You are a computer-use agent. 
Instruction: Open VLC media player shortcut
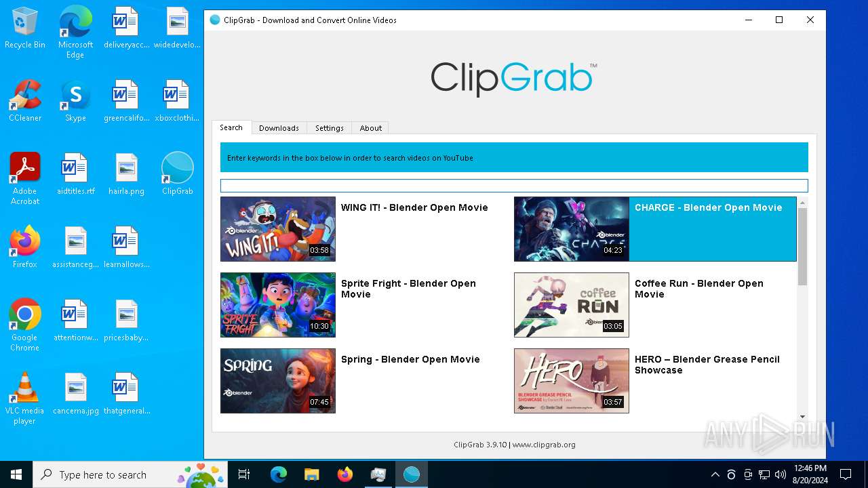pyautogui.click(x=25, y=399)
